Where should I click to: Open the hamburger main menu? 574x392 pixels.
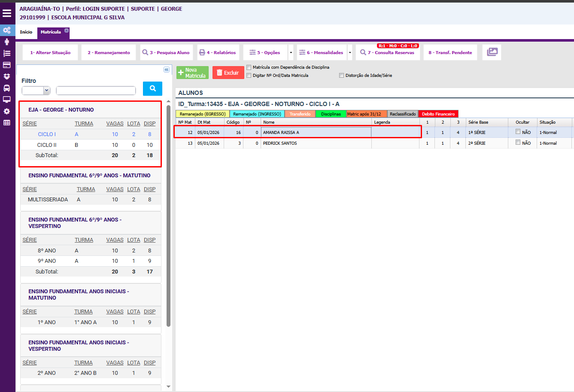[7, 13]
